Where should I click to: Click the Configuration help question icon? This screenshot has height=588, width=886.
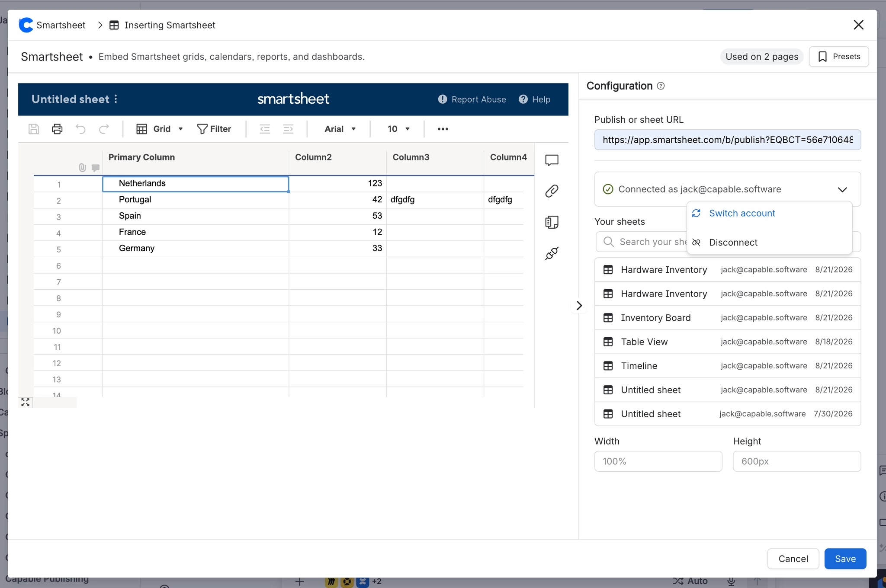point(661,86)
